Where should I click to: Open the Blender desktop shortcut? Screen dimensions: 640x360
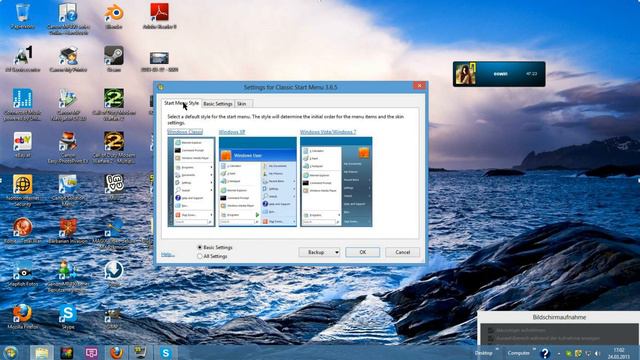(x=114, y=16)
